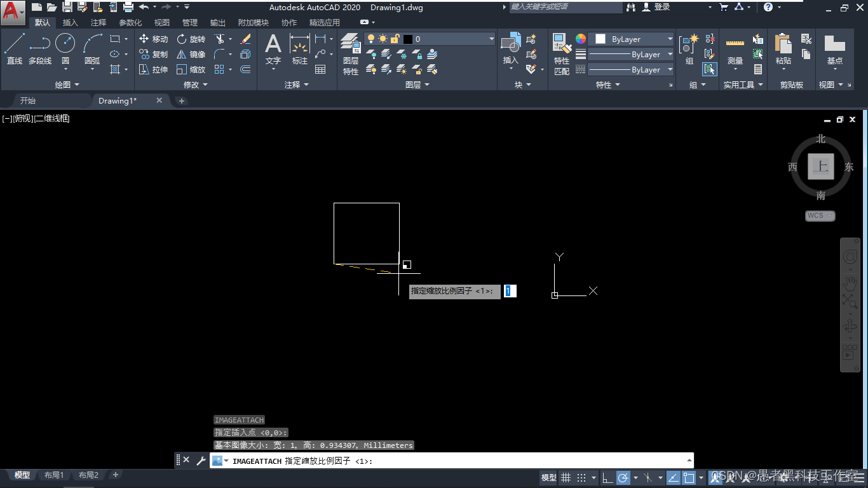Open Layer Properties (图层特性) manager
Viewport: 868px width, 488px height.
coord(351,55)
